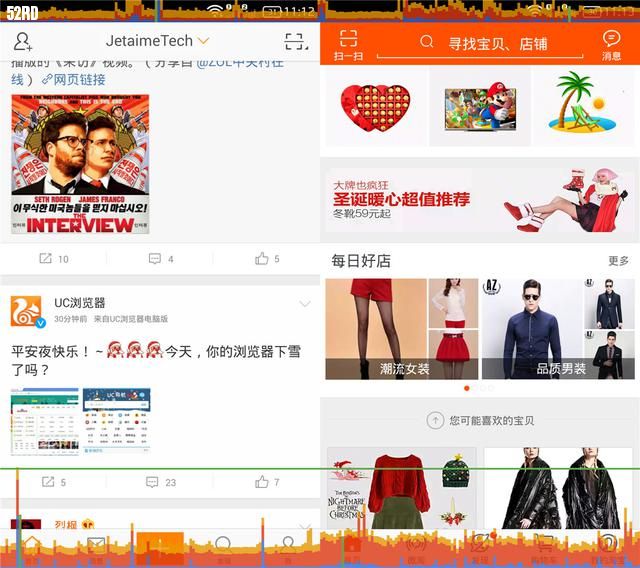This screenshot has height=568, width=640.
Task: Open the heart chocolate box category
Action: 376,108
